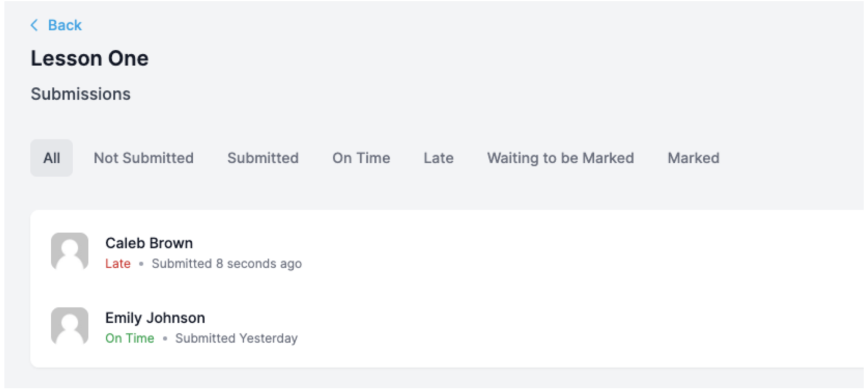
Task: Filter submissions by On Time tab
Action: pos(361,158)
